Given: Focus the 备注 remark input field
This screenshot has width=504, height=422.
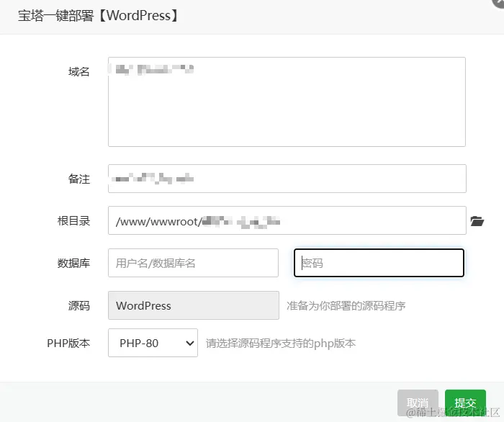Looking at the screenshot, I should pyautogui.click(x=287, y=179).
